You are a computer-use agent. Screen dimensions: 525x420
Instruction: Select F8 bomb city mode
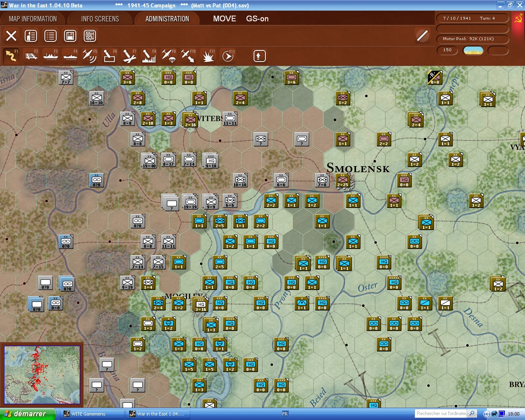coord(149,55)
